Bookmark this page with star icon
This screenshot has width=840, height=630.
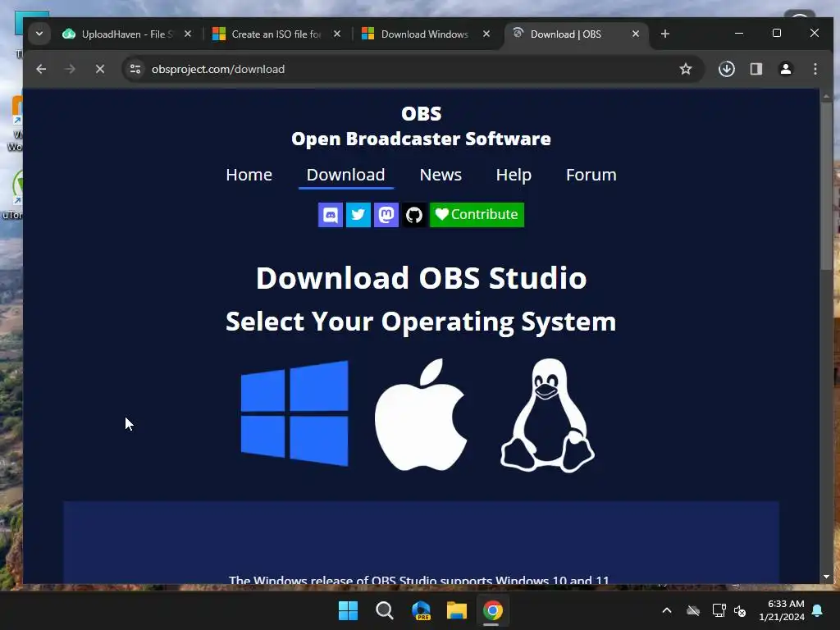click(x=686, y=69)
